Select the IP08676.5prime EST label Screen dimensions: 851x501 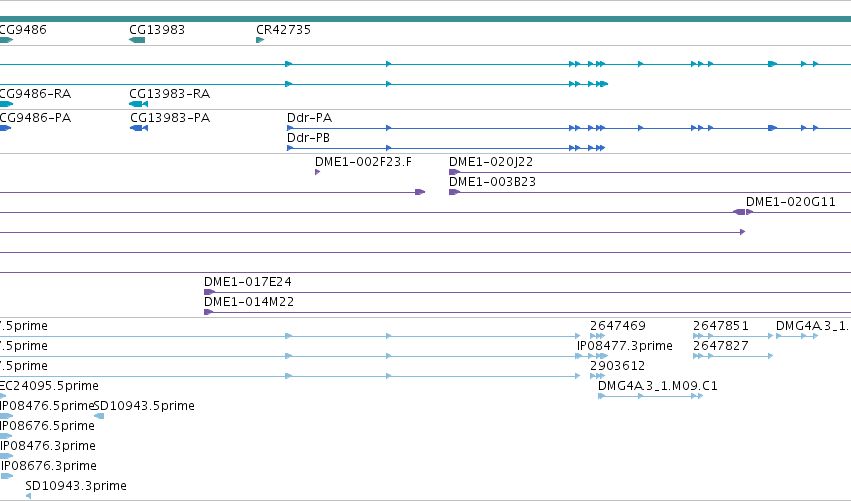click(x=47, y=426)
